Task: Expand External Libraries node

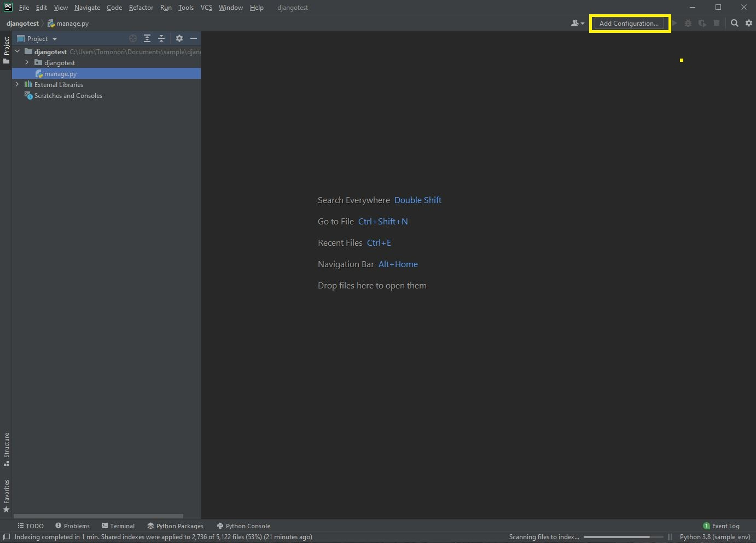Action: pos(18,84)
